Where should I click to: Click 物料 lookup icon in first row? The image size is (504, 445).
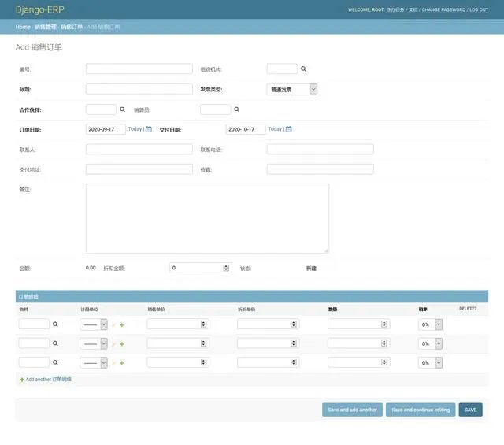click(55, 324)
